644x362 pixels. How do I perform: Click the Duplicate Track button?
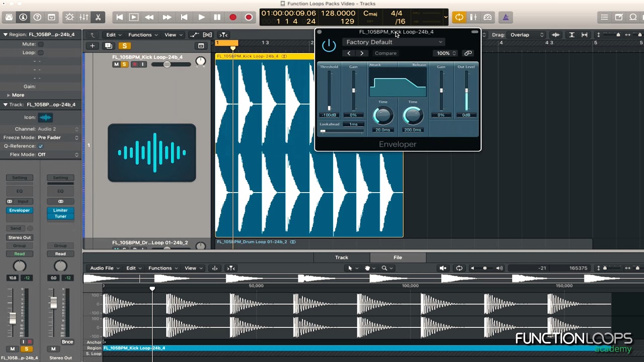tap(108, 46)
